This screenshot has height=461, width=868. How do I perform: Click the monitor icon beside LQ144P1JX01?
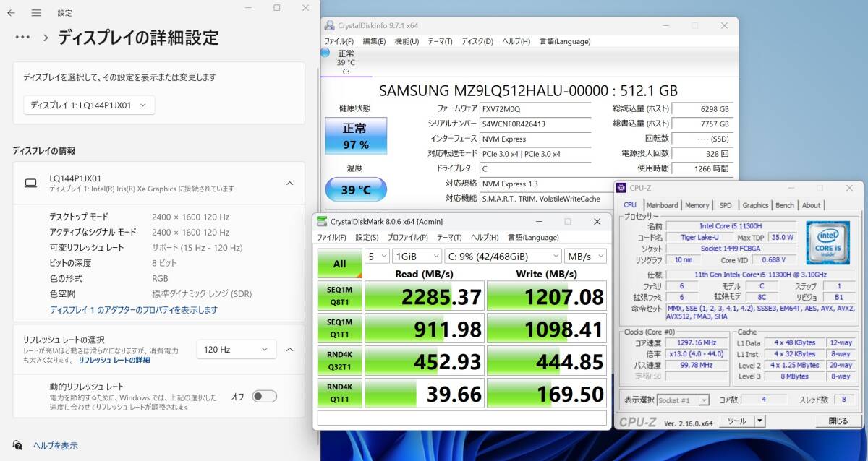[x=30, y=184]
